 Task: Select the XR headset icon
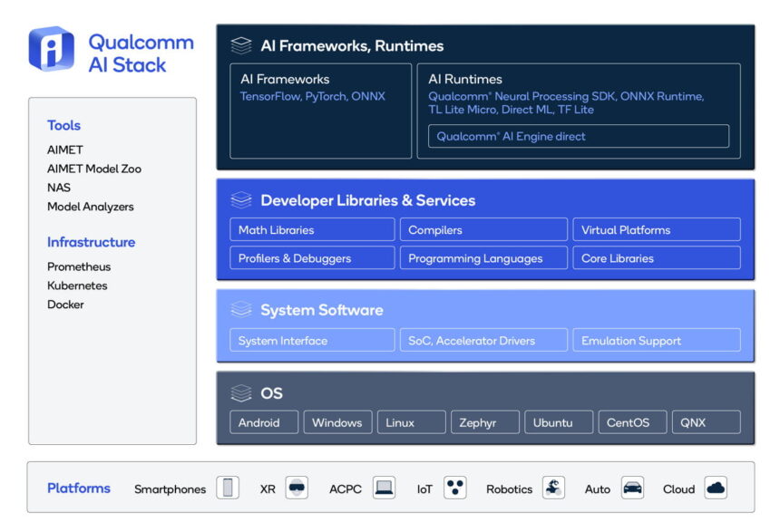[297, 488]
